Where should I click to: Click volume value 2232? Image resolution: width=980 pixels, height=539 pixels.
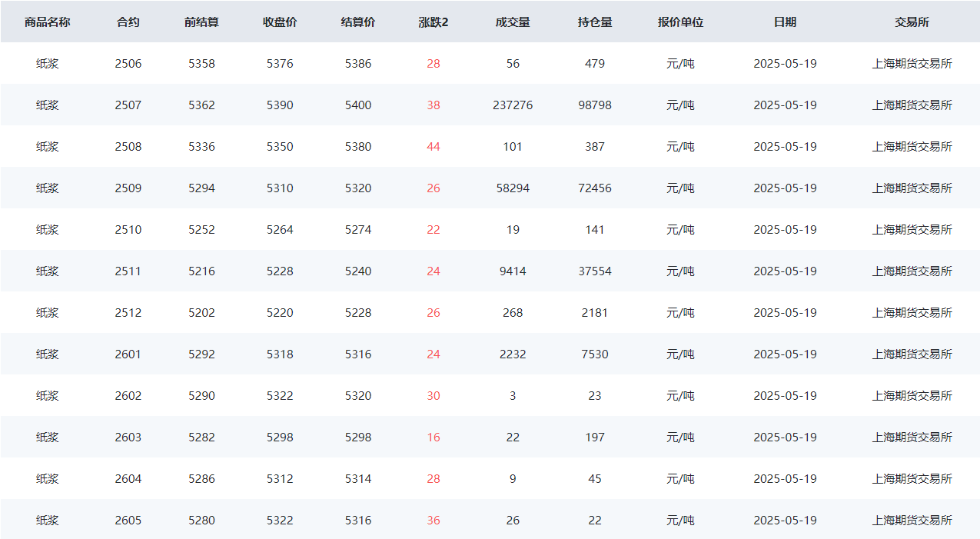pyautogui.click(x=513, y=354)
